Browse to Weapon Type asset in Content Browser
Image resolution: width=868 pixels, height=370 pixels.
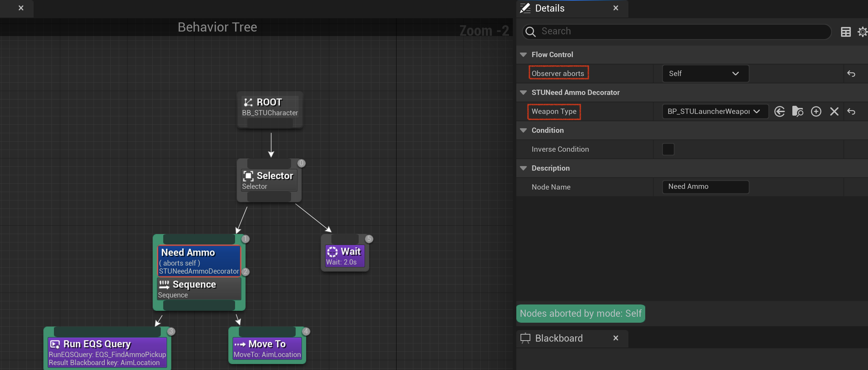798,111
